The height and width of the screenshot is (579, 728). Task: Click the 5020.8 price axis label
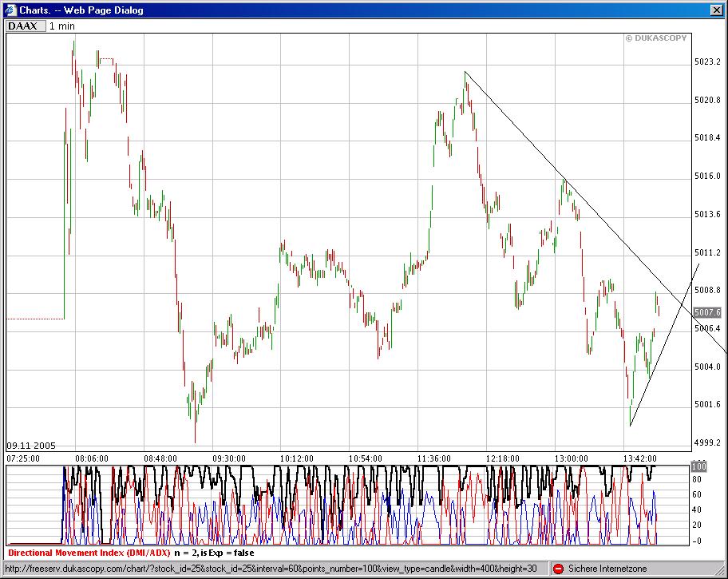click(707, 100)
